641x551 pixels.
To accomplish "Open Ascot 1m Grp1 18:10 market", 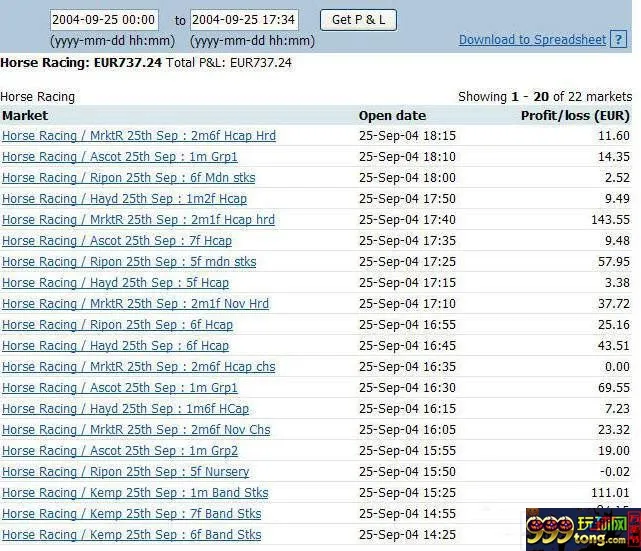I will point(120,157).
